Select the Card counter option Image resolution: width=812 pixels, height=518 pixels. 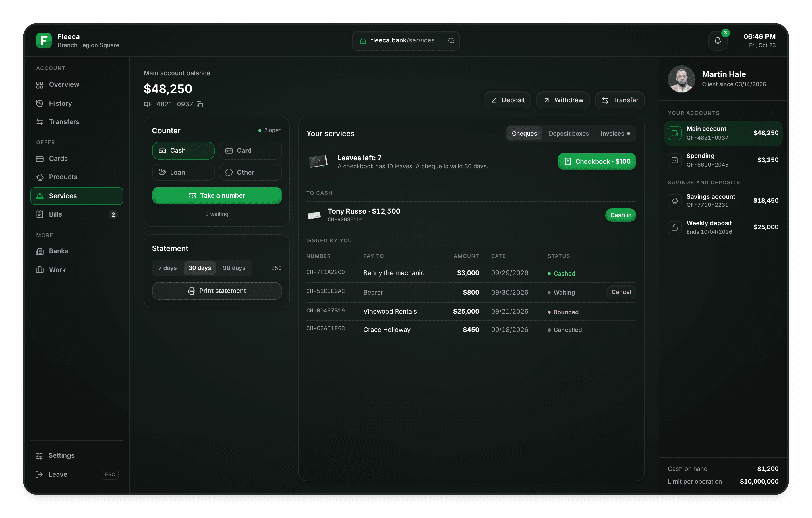(250, 151)
